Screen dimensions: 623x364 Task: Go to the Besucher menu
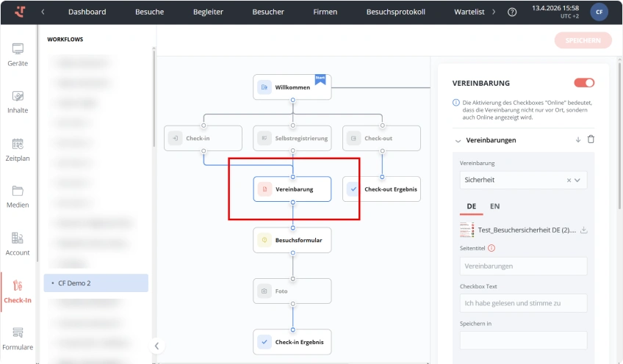268,12
